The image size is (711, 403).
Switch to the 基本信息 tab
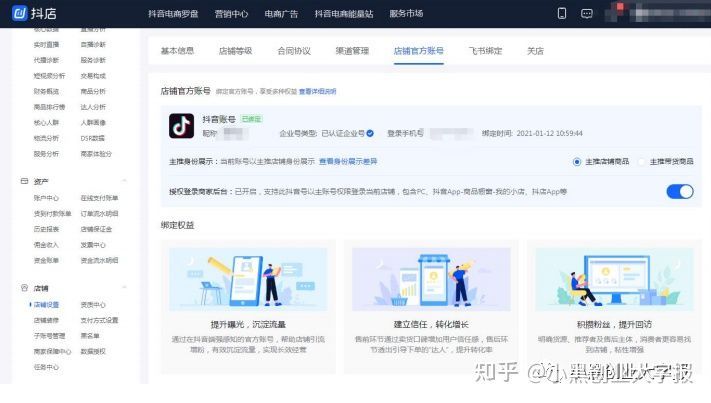click(177, 51)
